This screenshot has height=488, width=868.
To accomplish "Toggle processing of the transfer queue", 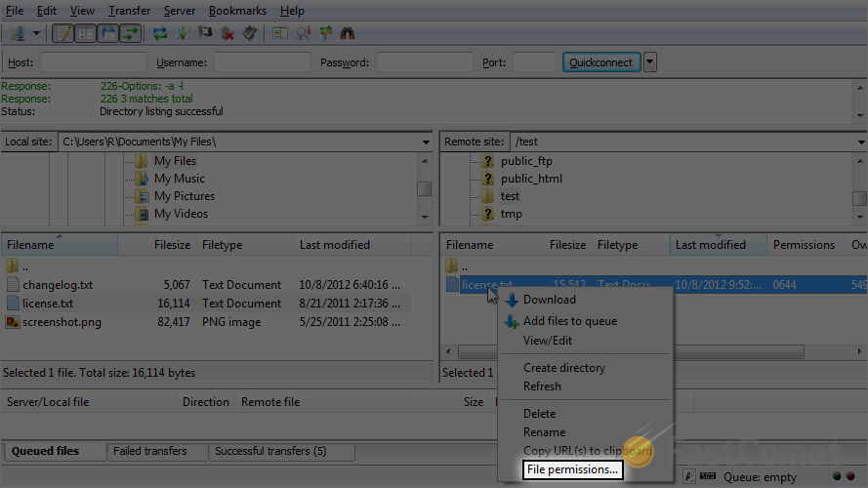I will coord(183,34).
